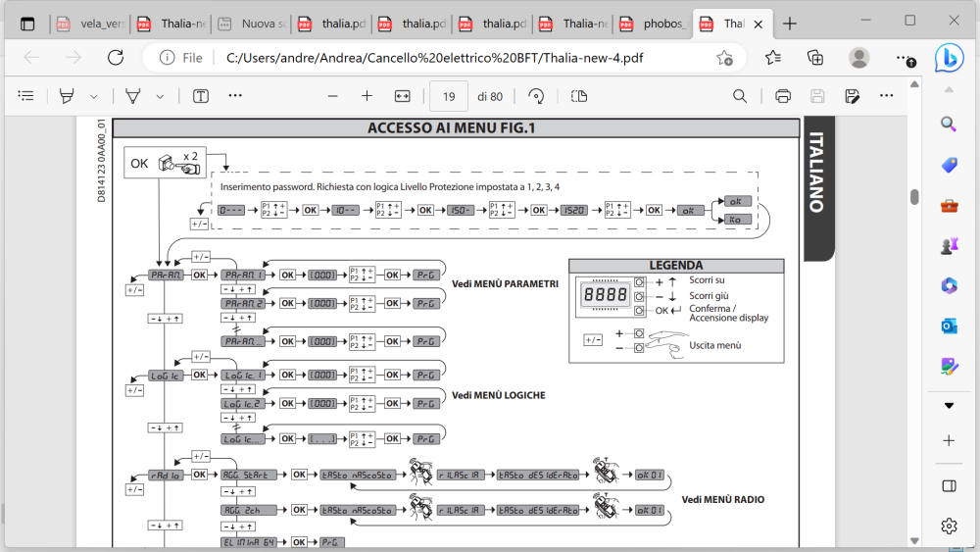Viewport: 980px width, 552px height.
Task: Click the page number field showing 19
Action: pos(448,96)
